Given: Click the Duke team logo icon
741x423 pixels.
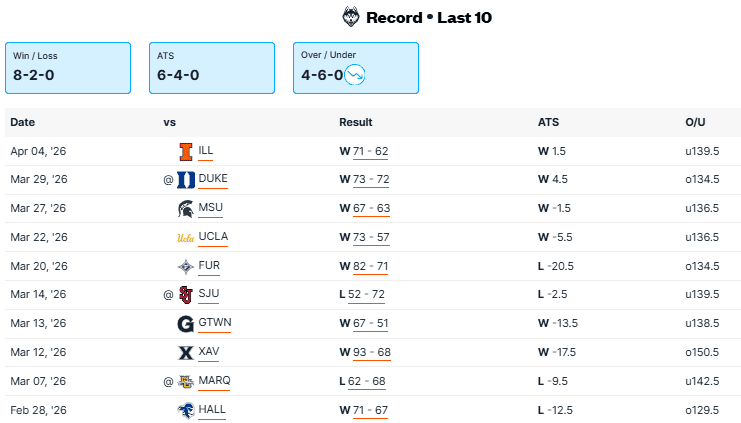Looking at the screenshot, I should pyautogui.click(x=186, y=180).
